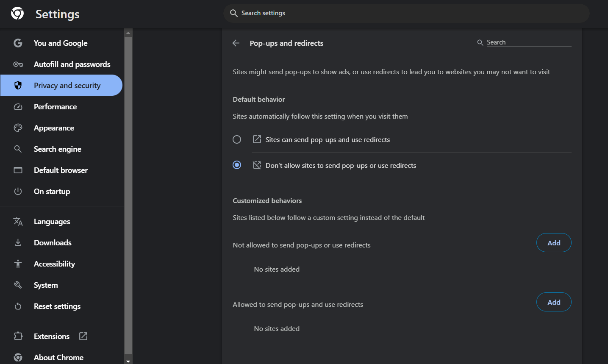Go to Search engine settings
This screenshot has width=608, height=364.
click(x=57, y=149)
